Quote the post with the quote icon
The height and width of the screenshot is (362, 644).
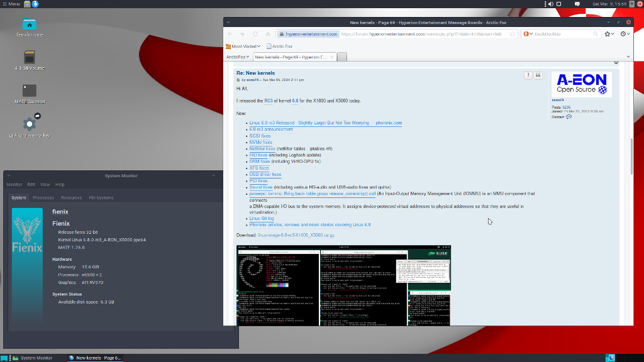click(x=538, y=75)
